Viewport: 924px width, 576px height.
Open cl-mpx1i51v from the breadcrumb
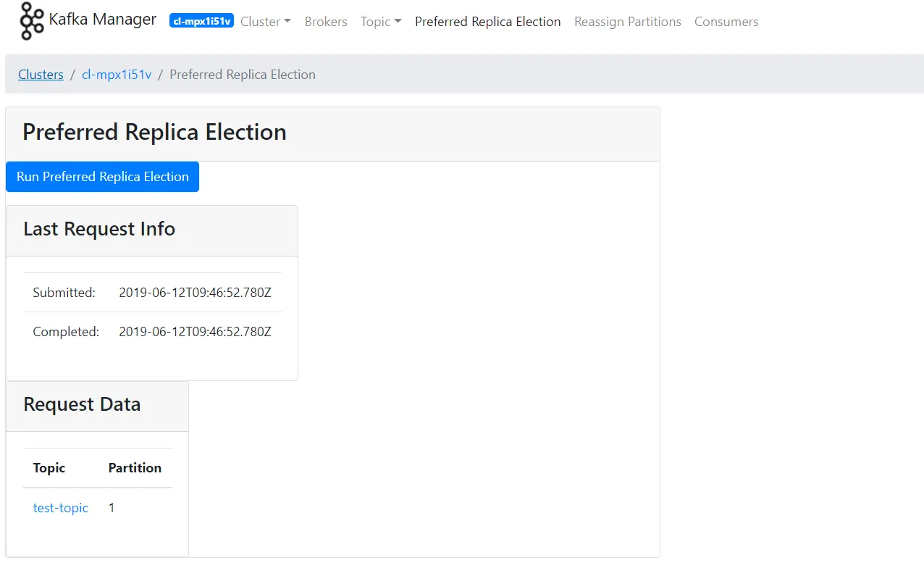pos(117,74)
